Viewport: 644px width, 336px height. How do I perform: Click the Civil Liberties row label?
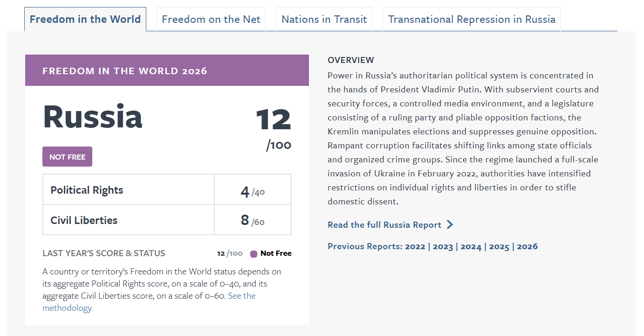click(x=84, y=220)
